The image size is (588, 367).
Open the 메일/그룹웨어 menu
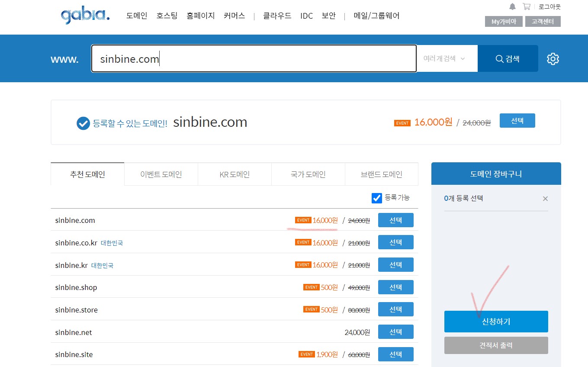376,16
